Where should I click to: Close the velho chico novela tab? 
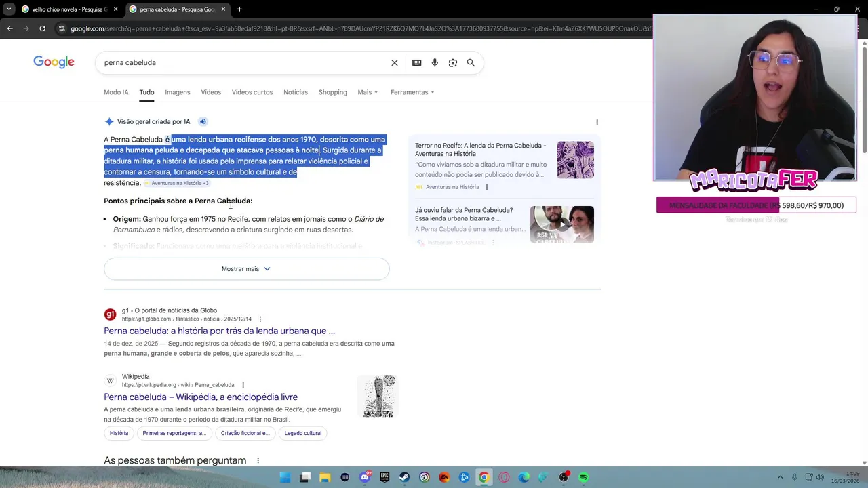[115, 9]
